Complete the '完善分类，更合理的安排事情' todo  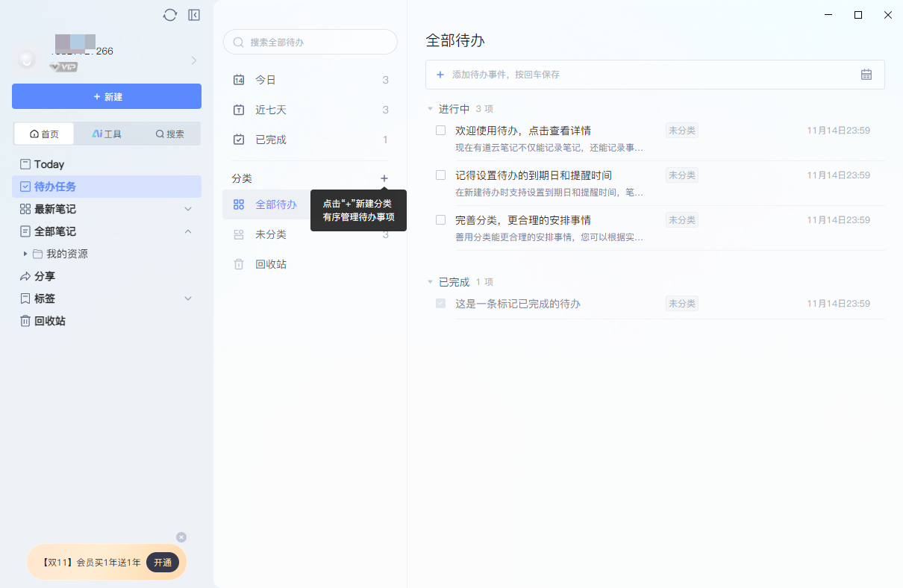[440, 219]
